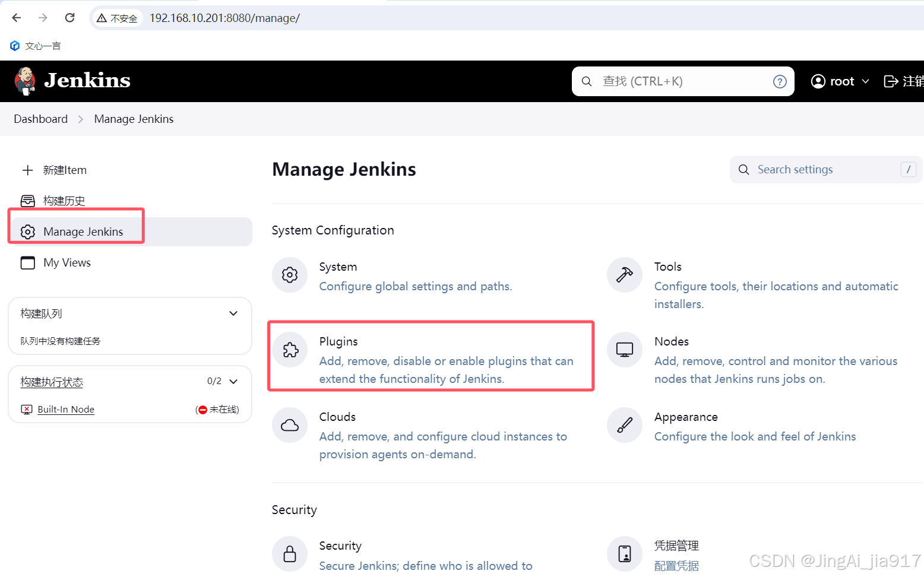Image resolution: width=924 pixels, height=577 pixels.
Task: Expand the root user dropdown chevron
Action: pos(865,81)
